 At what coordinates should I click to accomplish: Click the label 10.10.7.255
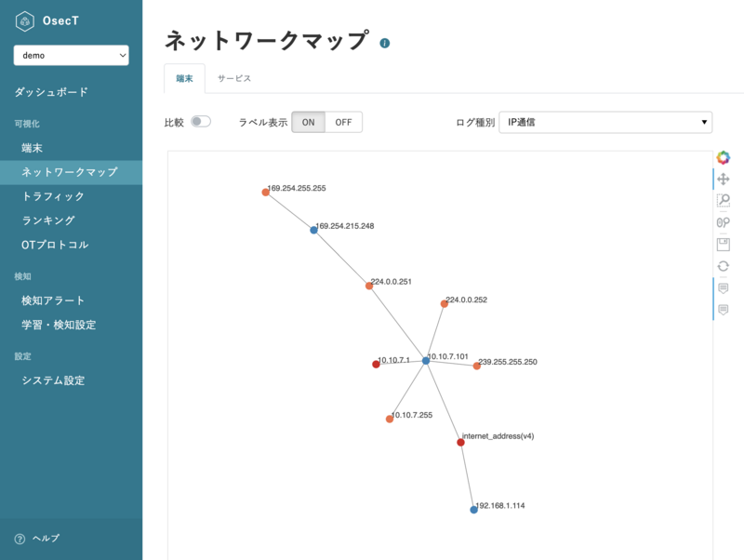(x=412, y=415)
